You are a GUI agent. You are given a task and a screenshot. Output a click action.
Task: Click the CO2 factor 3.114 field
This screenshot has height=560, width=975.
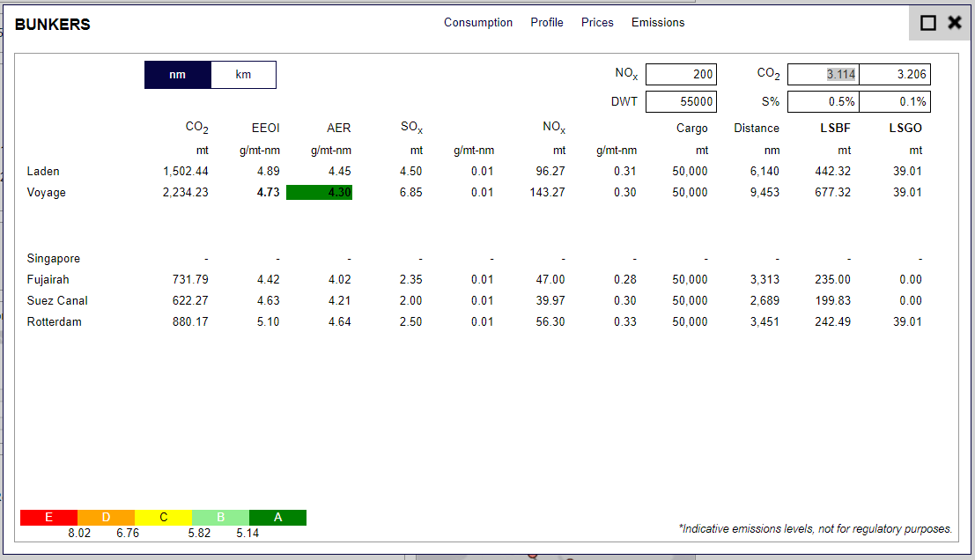tap(824, 75)
